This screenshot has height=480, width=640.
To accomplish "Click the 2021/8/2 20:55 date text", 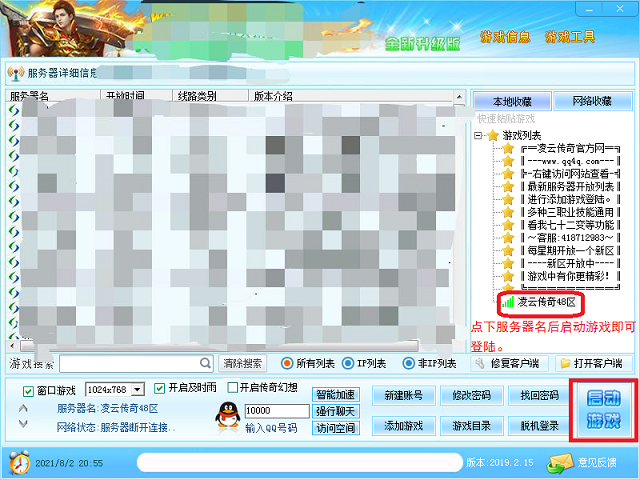I will pyautogui.click(x=69, y=463).
